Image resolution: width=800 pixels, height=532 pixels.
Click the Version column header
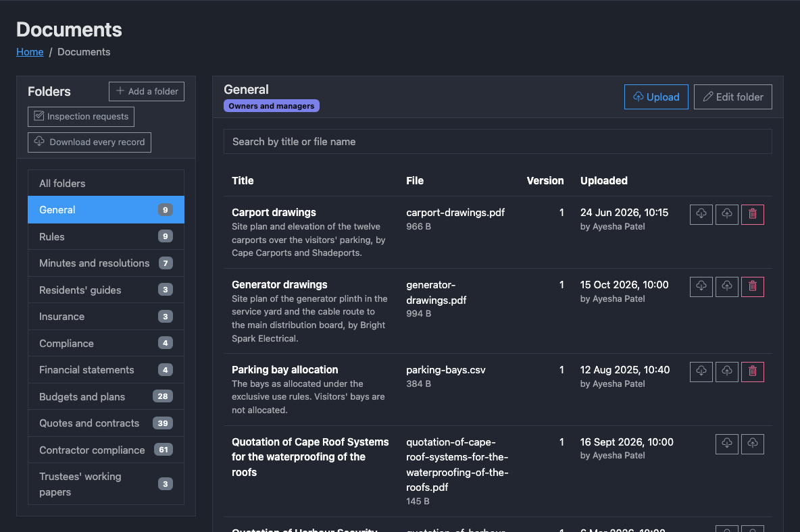point(545,181)
